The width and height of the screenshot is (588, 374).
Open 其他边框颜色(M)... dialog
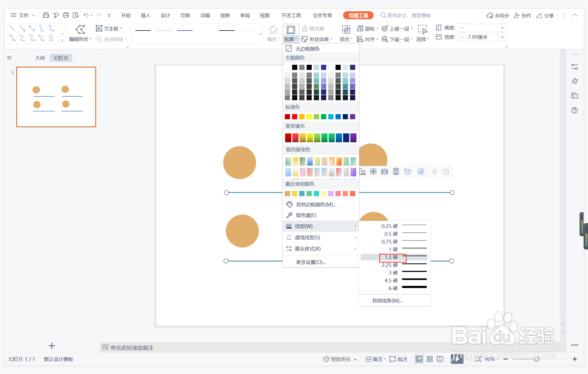[x=321, y=204]
